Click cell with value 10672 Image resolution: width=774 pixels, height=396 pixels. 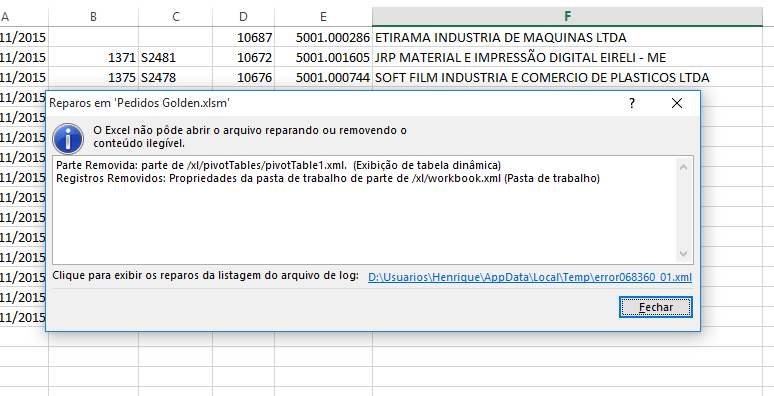pyautogui.click(x=244, y=57)
